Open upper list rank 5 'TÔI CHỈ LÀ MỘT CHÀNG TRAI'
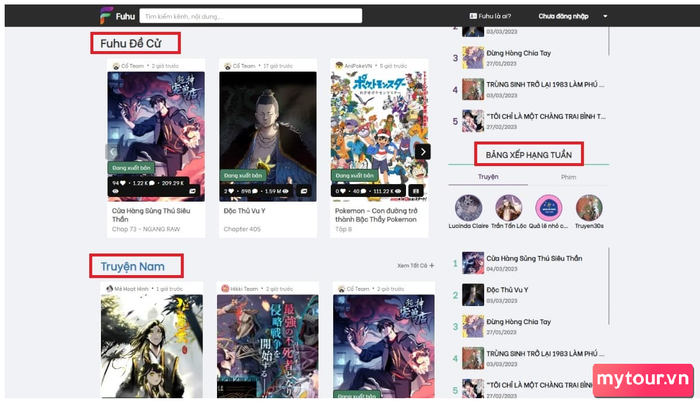This screenshot has height=405, width=700. point(546,116)
